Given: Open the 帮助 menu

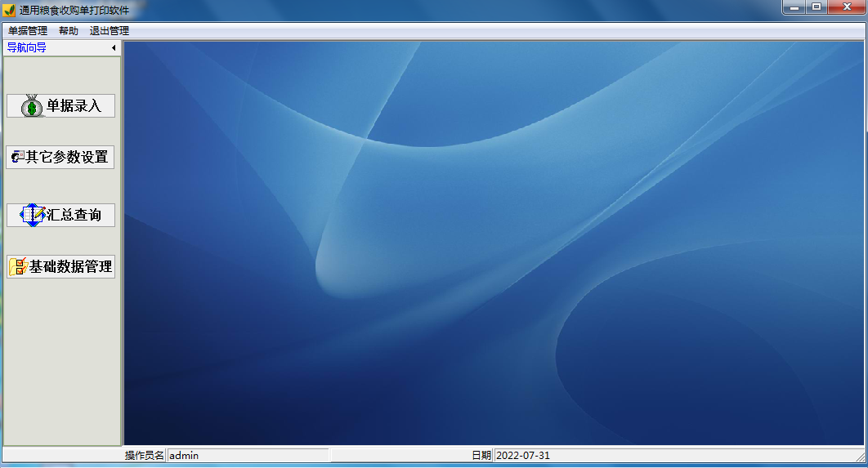Looking at the screenshot, I should (69, 31).
